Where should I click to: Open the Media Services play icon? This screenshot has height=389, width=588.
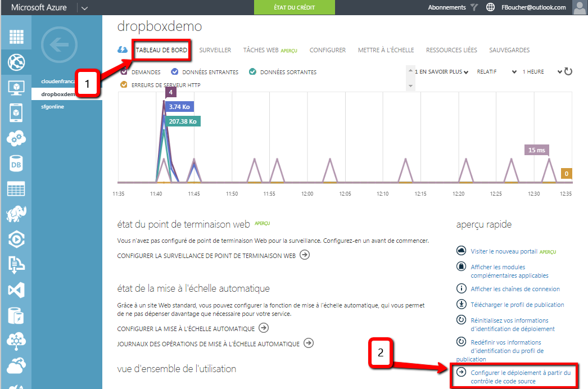(16, 239)
